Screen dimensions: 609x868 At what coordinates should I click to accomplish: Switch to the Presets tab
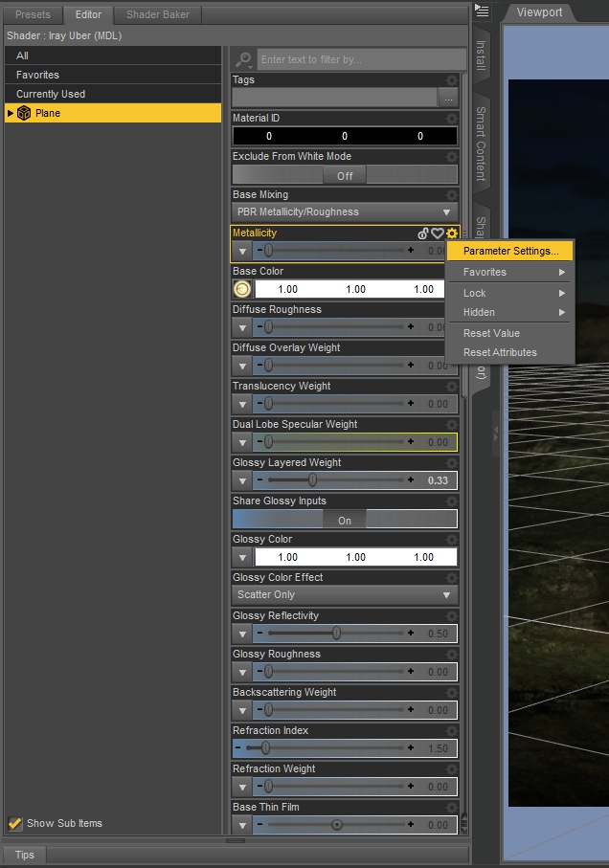click(33, 14)
